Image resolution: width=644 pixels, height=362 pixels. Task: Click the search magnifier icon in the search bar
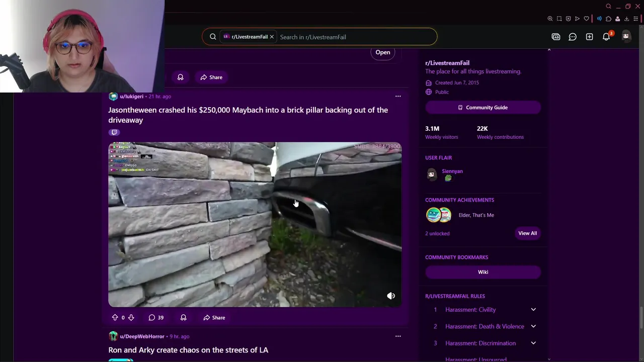pyautogui.click(x=213, y=37)
